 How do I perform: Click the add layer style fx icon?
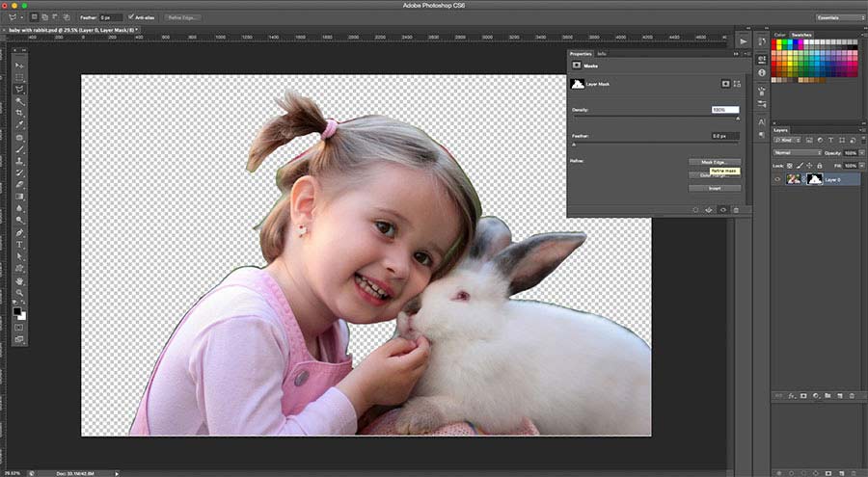click(x=790, y=396)
